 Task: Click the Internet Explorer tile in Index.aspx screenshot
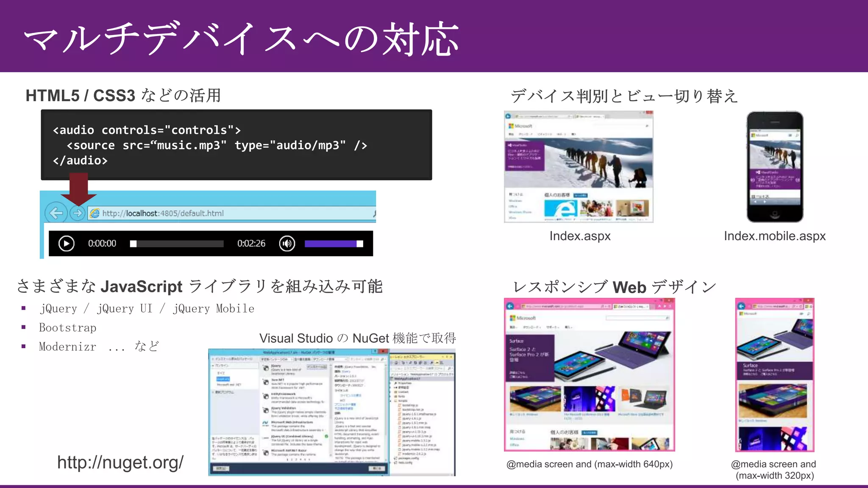point(560,208)
